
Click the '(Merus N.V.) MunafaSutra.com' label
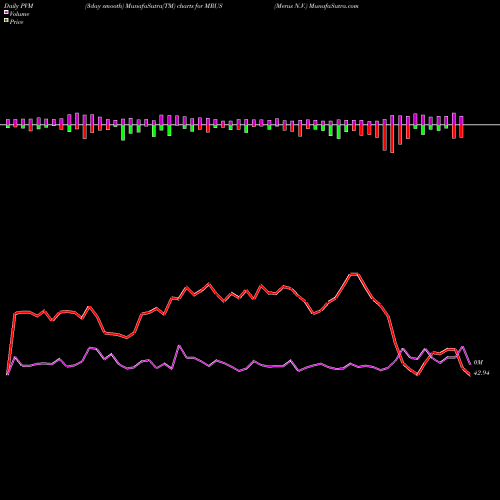316,6
